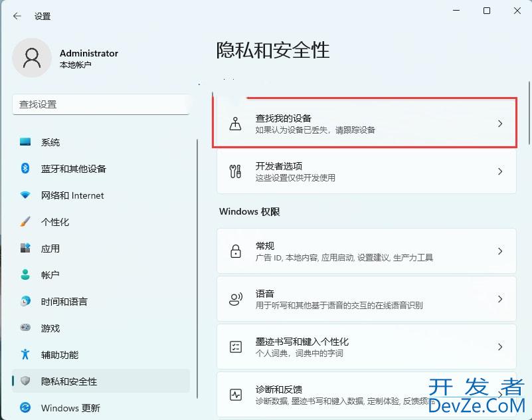This screenshot has height=420, width=532.
Task: Click the 辅助功能 accessibility figure icon
Action: point(25,354)
